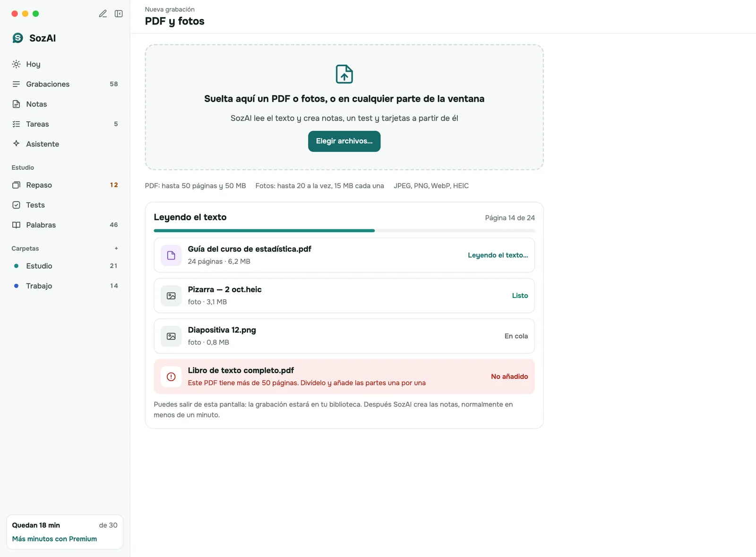Screen dimensions: 756x557
Task: Click the reading progress bar
Action: coord(344,231)
